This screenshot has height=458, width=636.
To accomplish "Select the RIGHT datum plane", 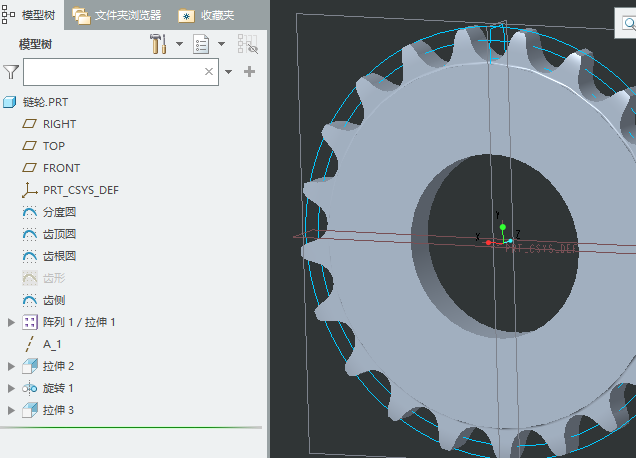I will tap(59, 124).
